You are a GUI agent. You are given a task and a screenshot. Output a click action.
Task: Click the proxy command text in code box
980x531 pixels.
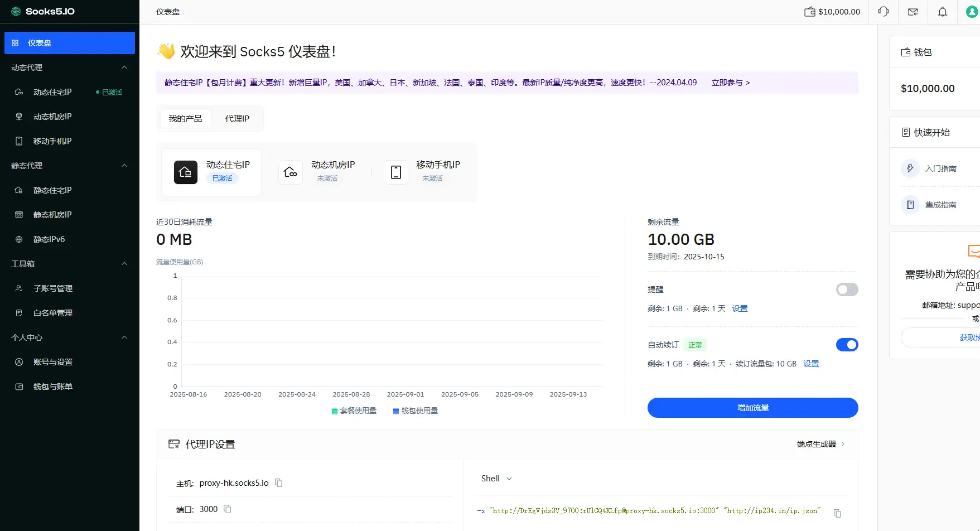tap(649, 510)
